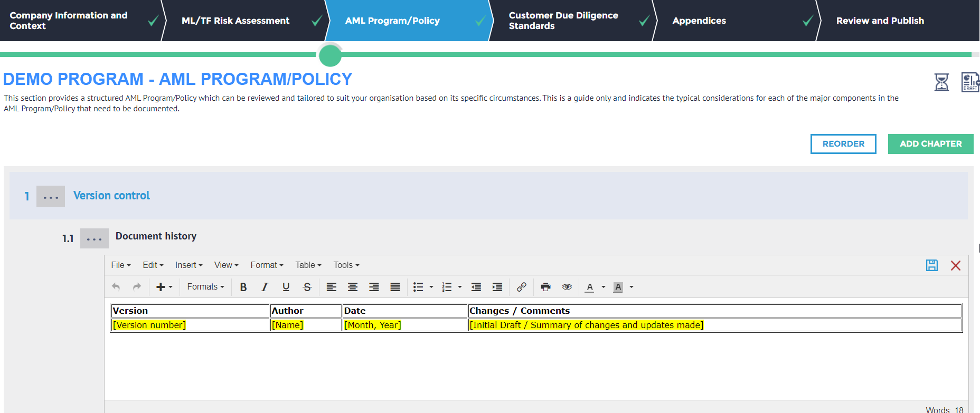This screenshot has width=980, height=413.
Task: Go to Appendices step
Action: click(x=737, y=21)
